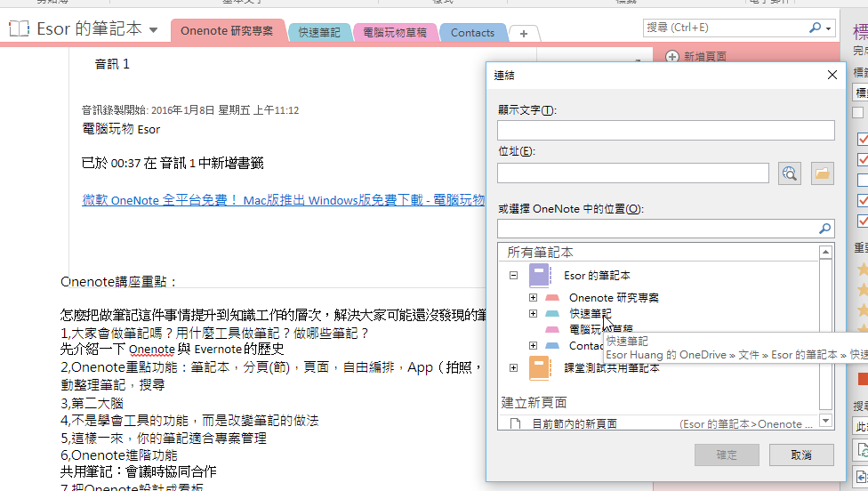Expand the Onenote 研究專案 tree node

tap(533, 298)
